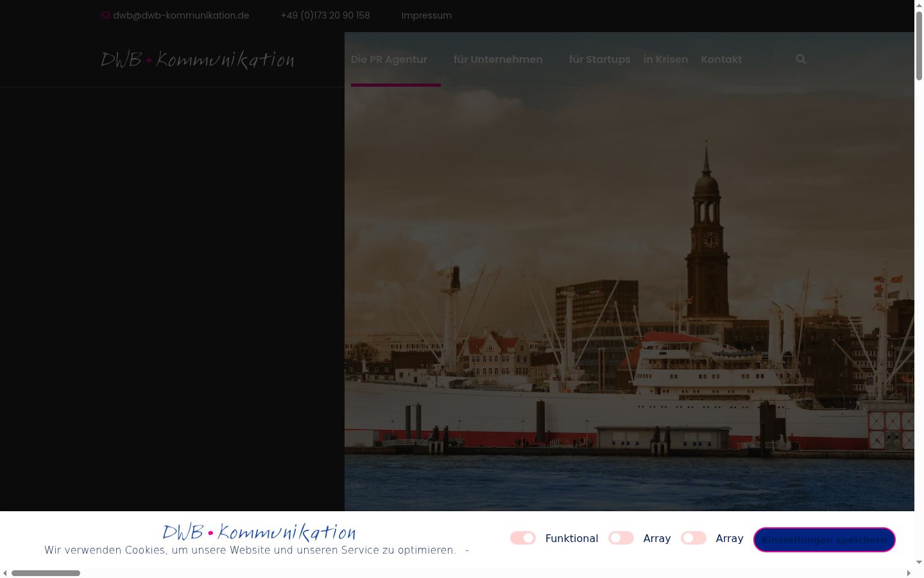
Task: Click the DWB Kommunikation logo in the header
Action: tap(198, 60)
